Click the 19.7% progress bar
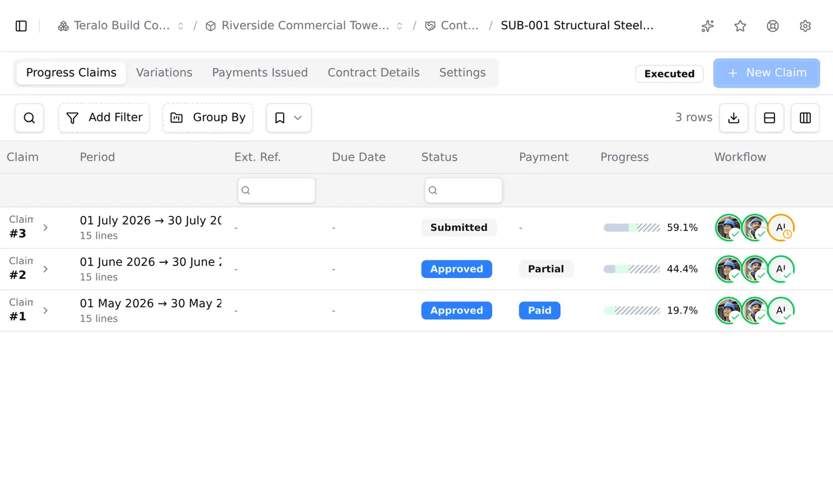Screen dimensions: 833x504 (632, 310)
